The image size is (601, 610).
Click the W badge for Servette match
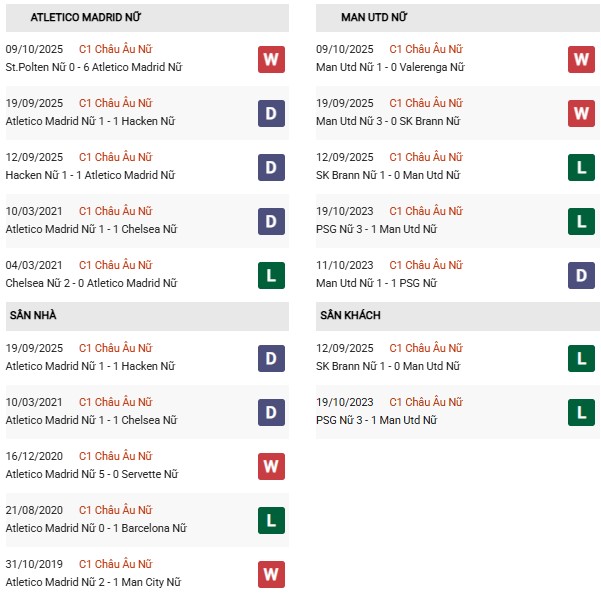(x=271, y=466)
